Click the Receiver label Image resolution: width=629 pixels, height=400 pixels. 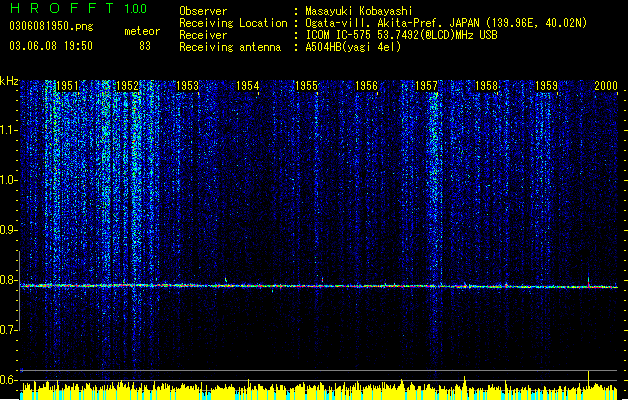[x=203, y=35]
